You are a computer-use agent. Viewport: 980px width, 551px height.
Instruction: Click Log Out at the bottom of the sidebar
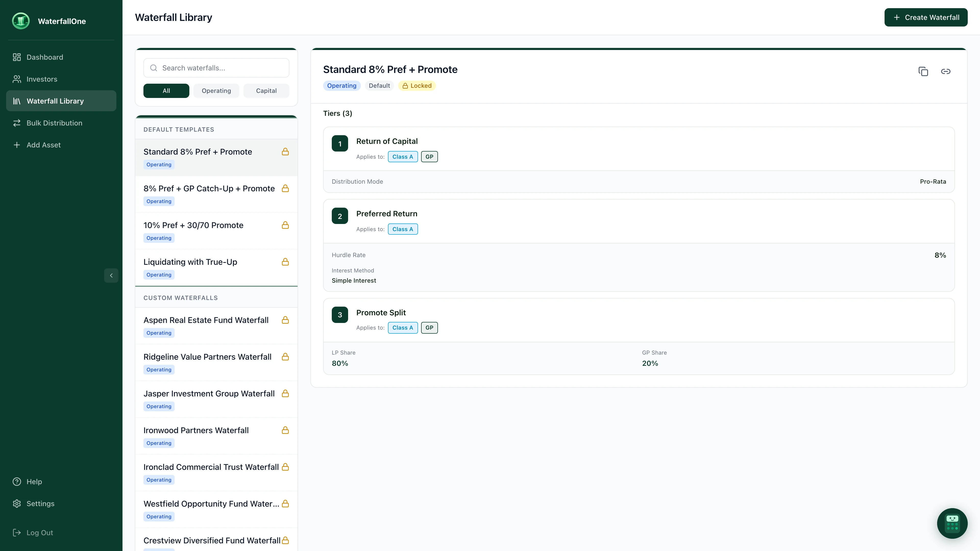tap(40, 532)
